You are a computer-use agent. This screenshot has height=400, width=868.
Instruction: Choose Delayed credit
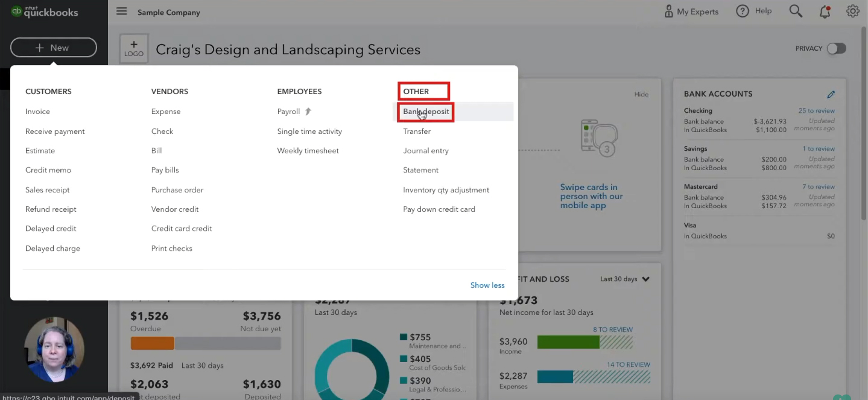click(x=51, y=229)
